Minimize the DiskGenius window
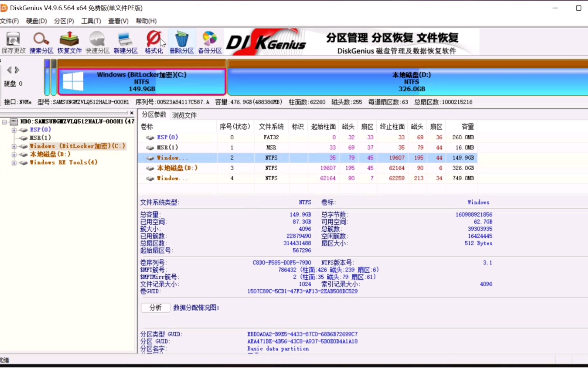Viewport: 588px width, 368px height. tap(555, 8)
